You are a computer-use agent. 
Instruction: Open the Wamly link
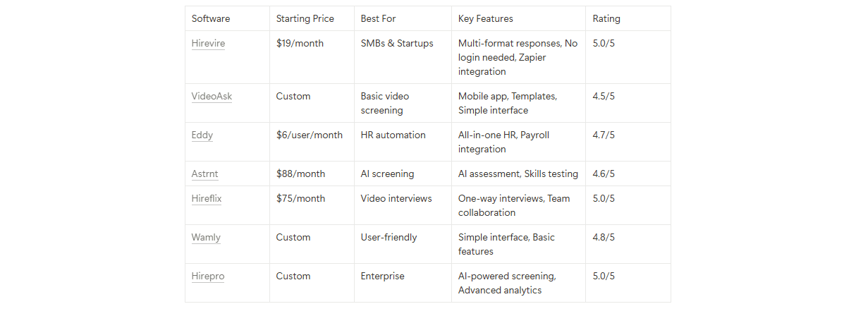[x=206, y=238]
